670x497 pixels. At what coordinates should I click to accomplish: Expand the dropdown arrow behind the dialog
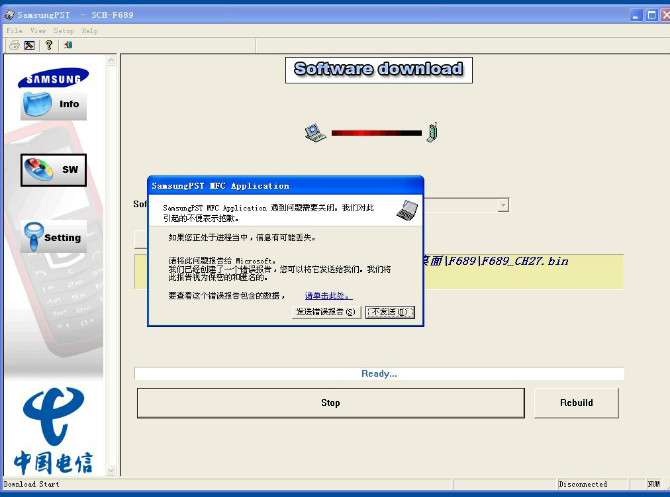[x=503, y=205]
